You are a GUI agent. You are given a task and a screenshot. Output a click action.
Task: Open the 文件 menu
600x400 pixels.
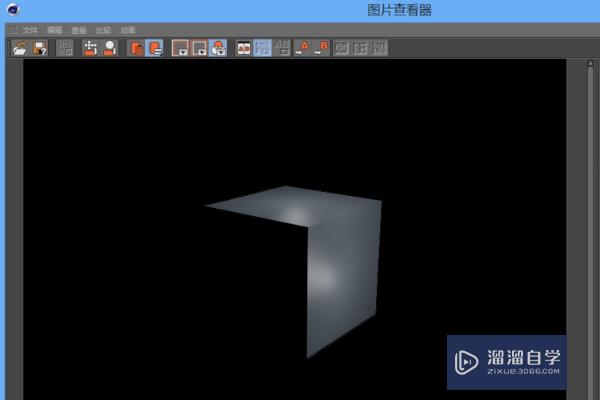30,31
